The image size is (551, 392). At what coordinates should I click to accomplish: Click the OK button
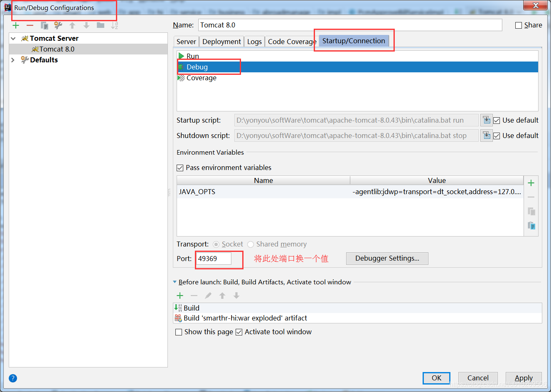tap(436, 378)
